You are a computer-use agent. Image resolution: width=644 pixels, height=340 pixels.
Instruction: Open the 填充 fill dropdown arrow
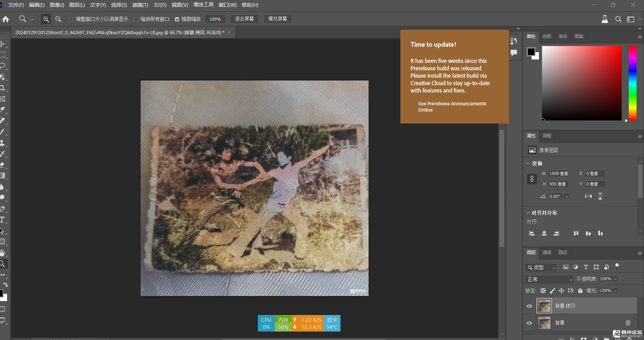pyautogui.click(x=616, y=291)
